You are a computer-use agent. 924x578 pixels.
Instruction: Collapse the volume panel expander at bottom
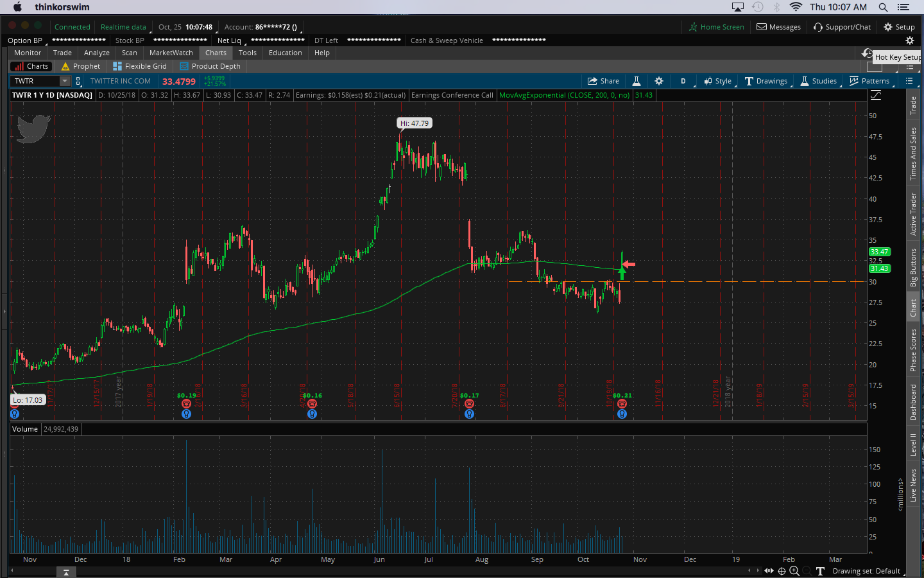pos(66,572)
